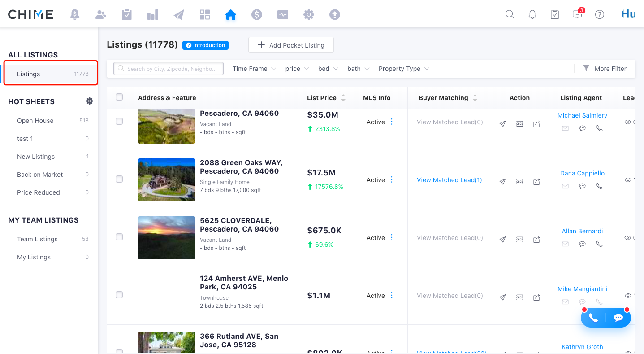Open the home listings icon in top navigation
Viewport: 644px width, 354px height.
pos(230,15)
